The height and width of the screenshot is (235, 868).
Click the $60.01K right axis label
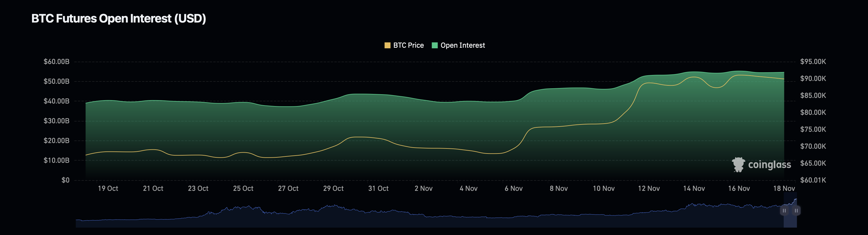(813, 180)
